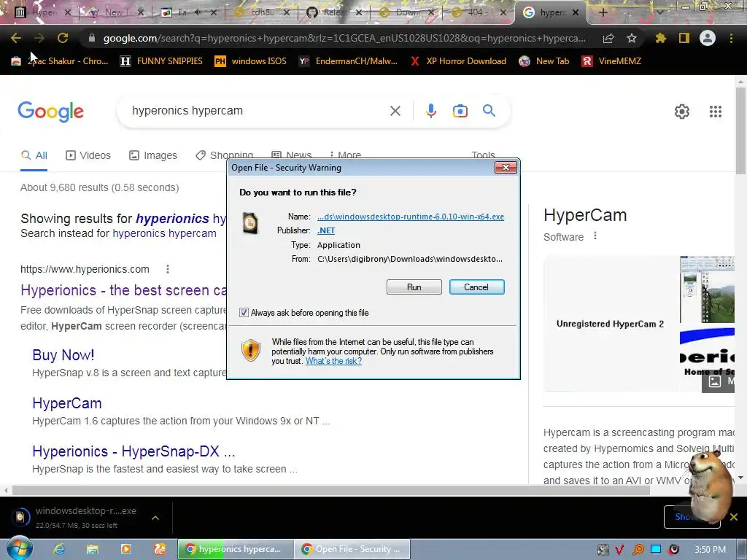The image size is (747, 560).
Task: Click the Google logo
Action: click(x=50, y=112)
